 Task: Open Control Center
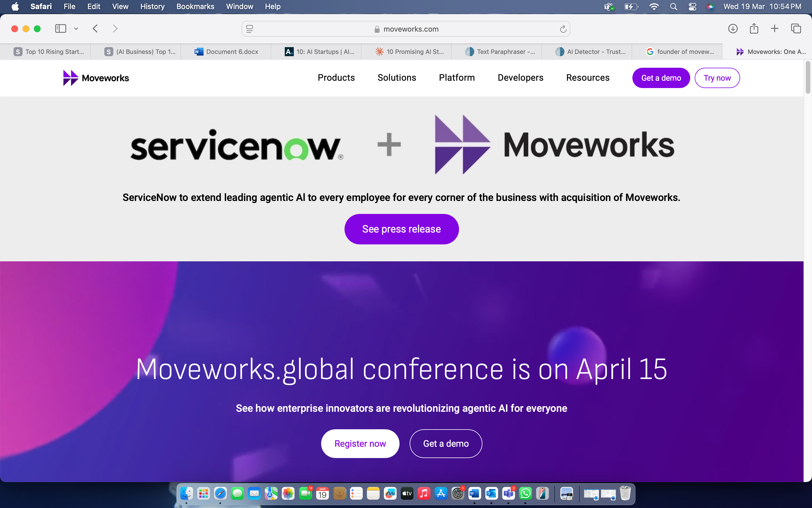tap(692, 6)
